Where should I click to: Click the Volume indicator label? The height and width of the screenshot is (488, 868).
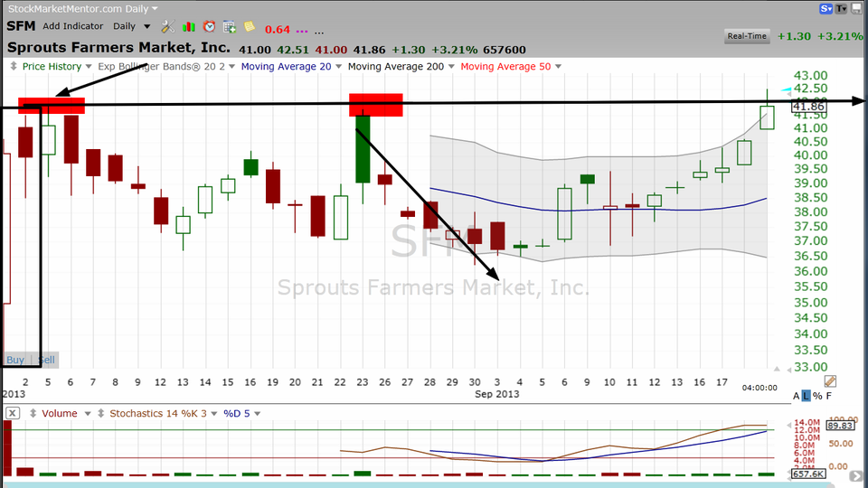tap(60, 413)
